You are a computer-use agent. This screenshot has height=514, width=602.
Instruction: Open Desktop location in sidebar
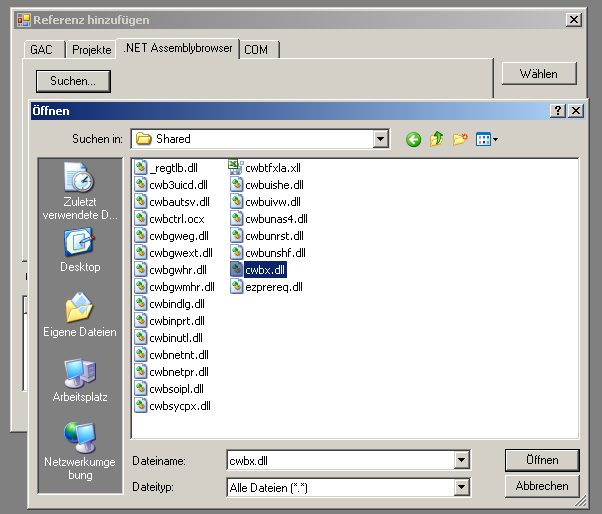[80, 250]
